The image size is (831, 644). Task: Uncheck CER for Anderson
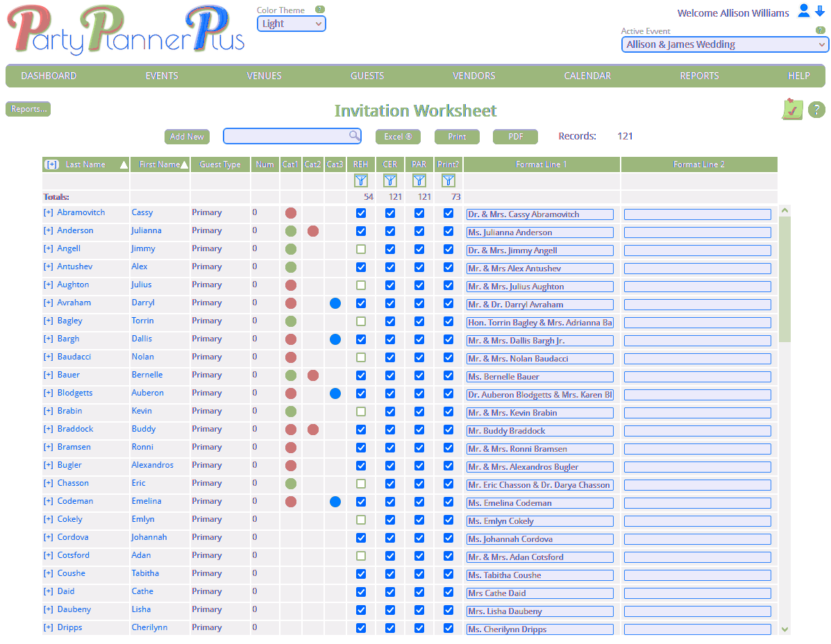[x=390, y=231]
